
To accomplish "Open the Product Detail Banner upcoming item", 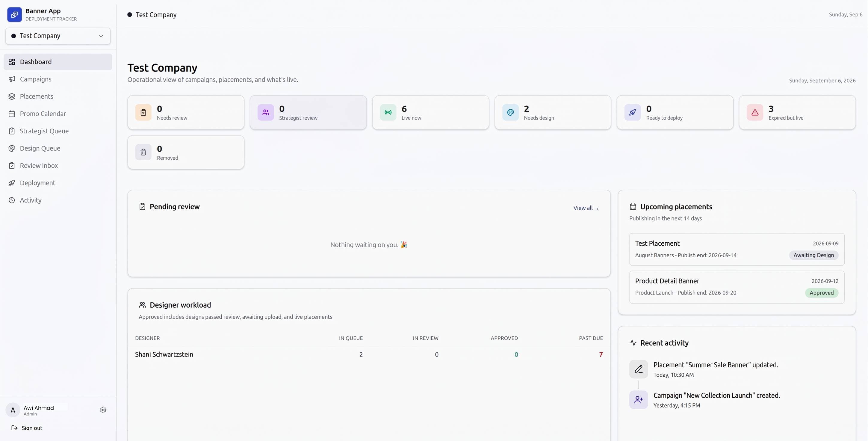I will tap(737, 287).
